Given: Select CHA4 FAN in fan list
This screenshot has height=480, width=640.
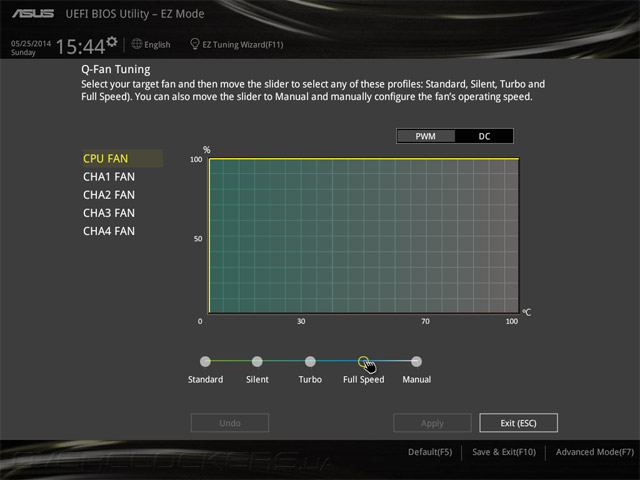Looking at the screenshot, I should [109, 231].
